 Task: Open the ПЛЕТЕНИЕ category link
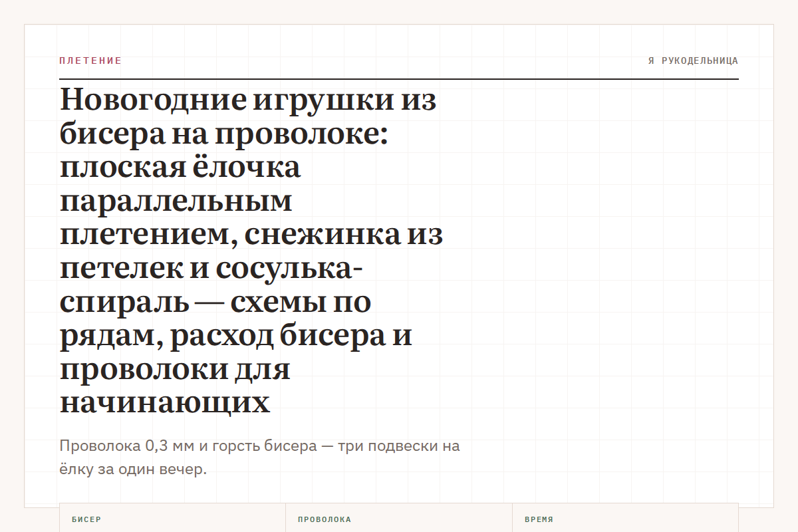[90, 61]
